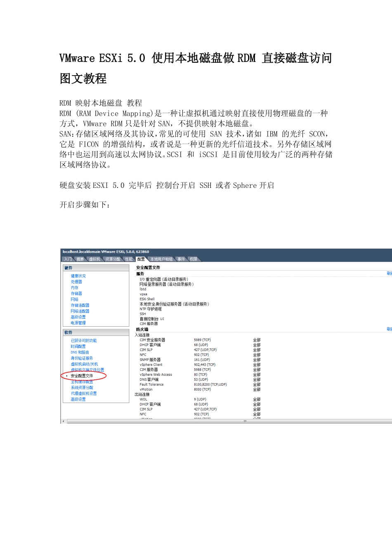
Task: Select the SSH service entry
Action: point(143,314)
